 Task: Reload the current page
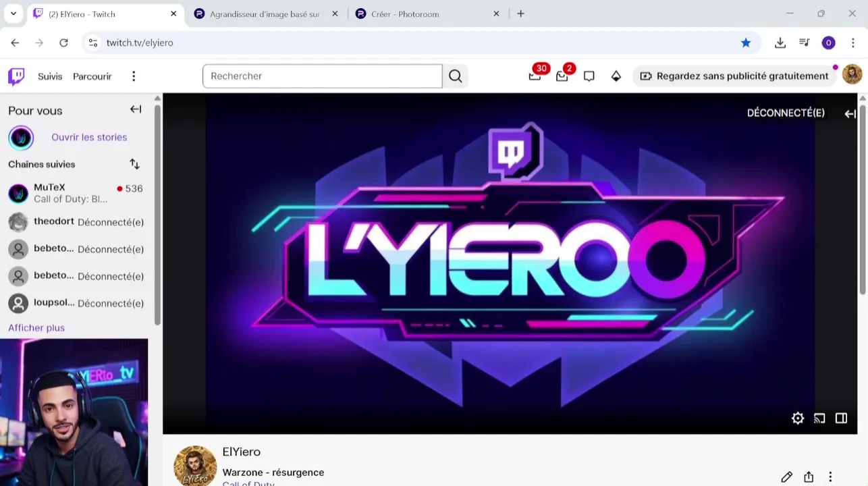[63, 43]
